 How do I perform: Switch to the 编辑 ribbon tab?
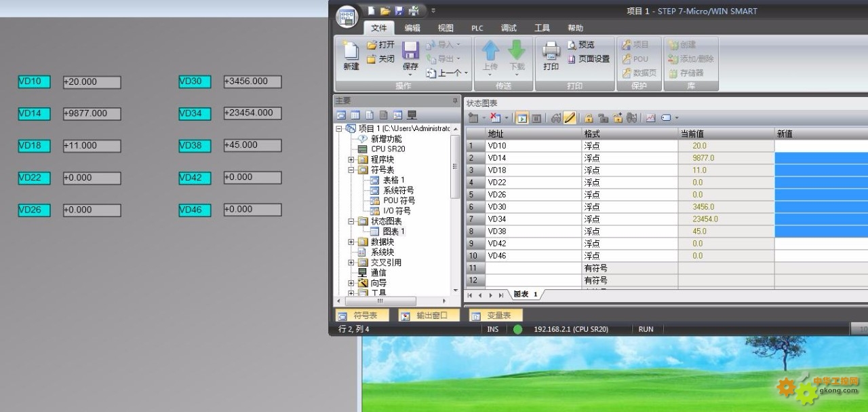pos(412,28)
